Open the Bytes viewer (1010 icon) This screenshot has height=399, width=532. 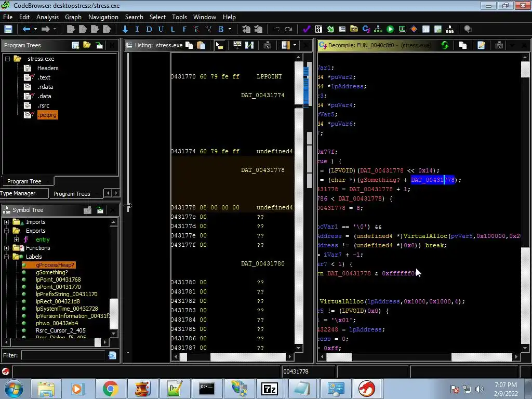click(318, 29)
